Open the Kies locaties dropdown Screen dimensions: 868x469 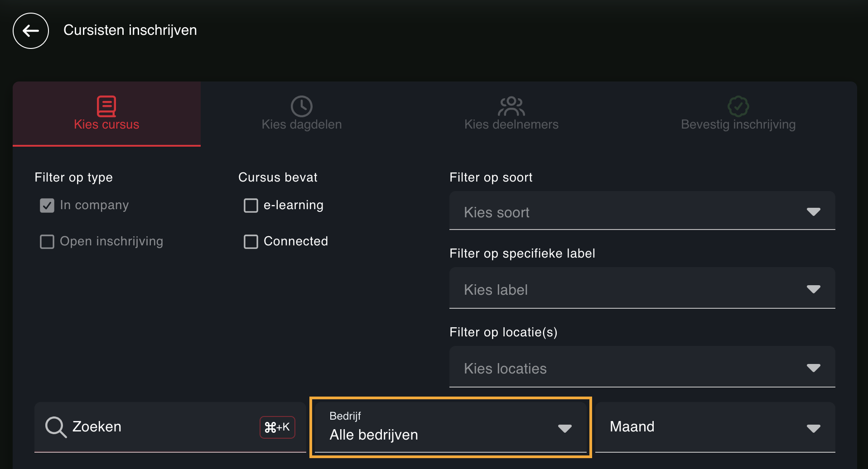tap(642, 367)
